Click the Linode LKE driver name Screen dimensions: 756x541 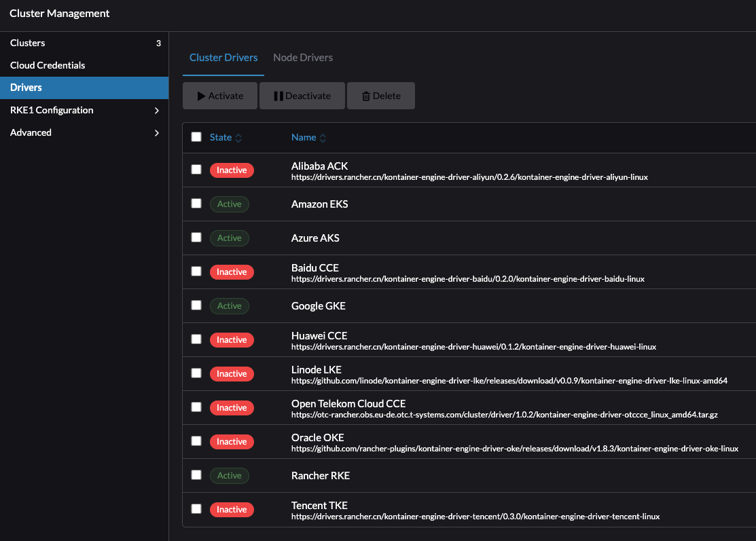[x=317, y=370]
